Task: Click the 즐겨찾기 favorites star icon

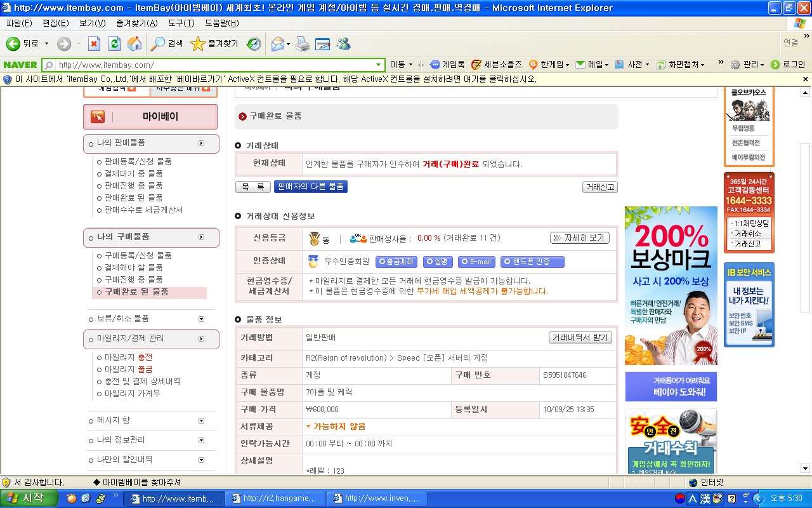Action: click(x=198, y=44)
